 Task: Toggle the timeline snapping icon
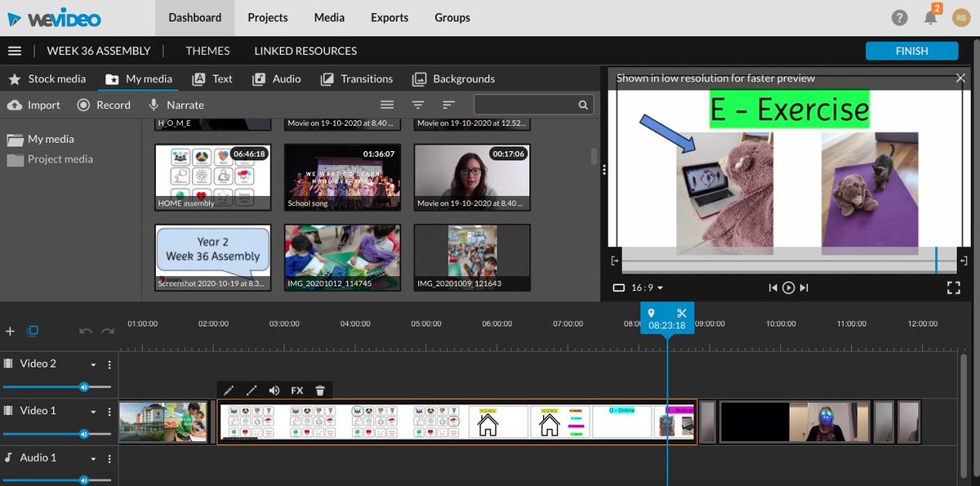[x=33, y=331]
